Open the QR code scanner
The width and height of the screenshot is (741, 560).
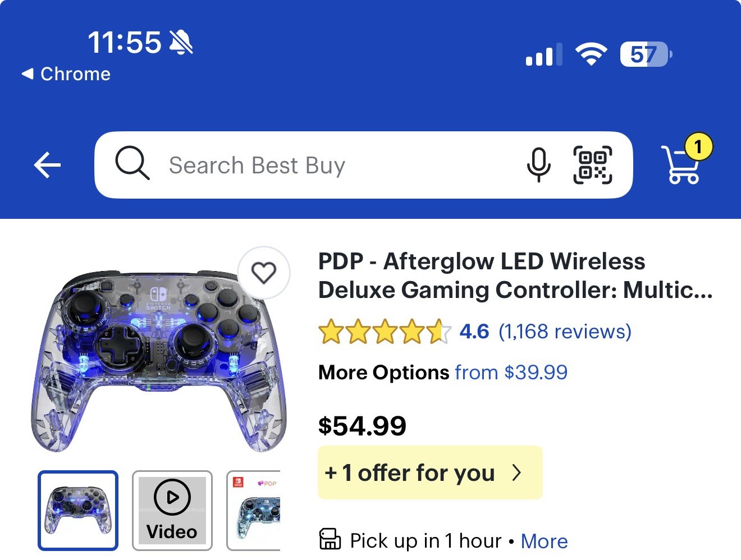click(592, 165)
